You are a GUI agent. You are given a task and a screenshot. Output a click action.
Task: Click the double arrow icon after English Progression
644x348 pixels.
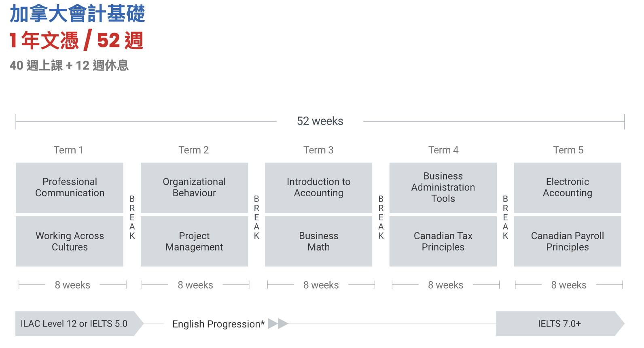pos(278,324)
